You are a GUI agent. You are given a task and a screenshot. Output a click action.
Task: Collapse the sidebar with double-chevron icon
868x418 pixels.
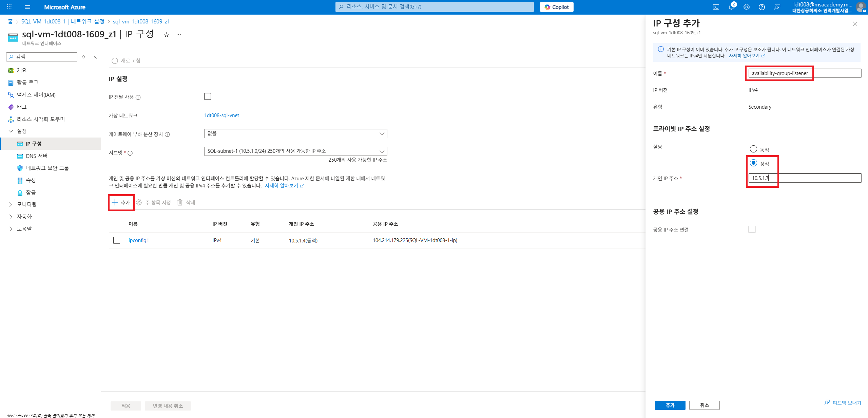point(95,57)
